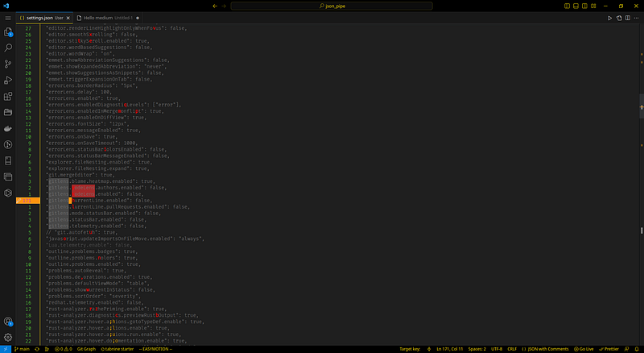Toggle the bottom panel layout icon

tap(576, 6)
